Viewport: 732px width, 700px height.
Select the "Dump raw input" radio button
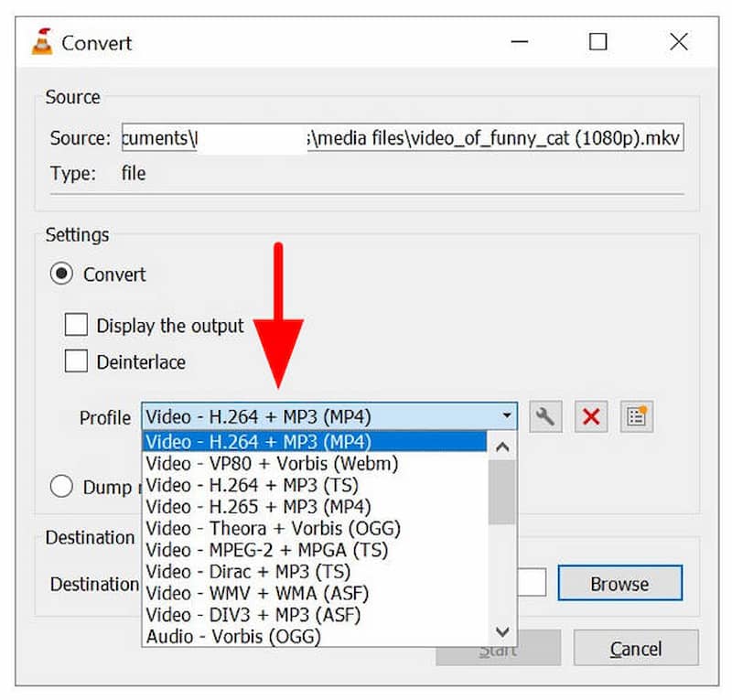pyautogui.click(x=61, y=486)
